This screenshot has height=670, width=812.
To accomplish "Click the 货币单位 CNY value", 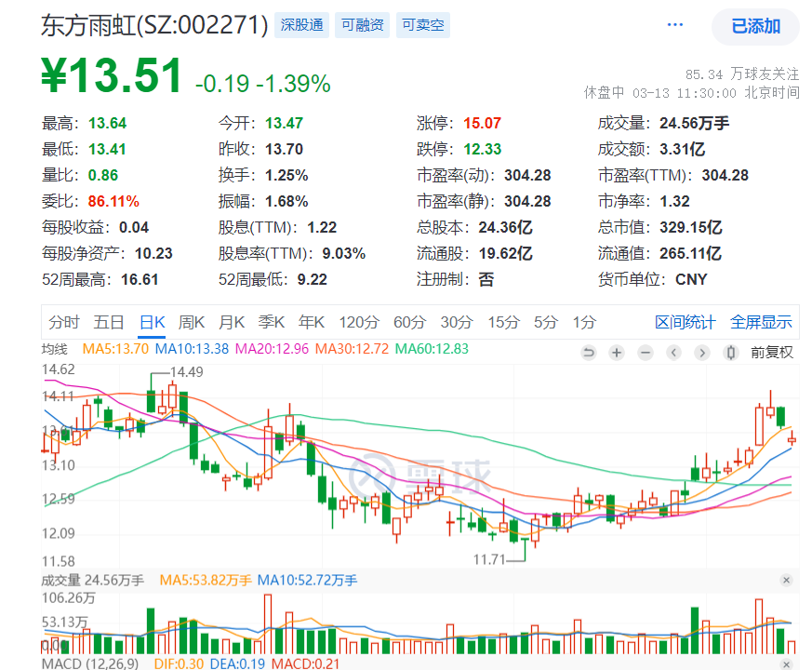I will point(691,280).
